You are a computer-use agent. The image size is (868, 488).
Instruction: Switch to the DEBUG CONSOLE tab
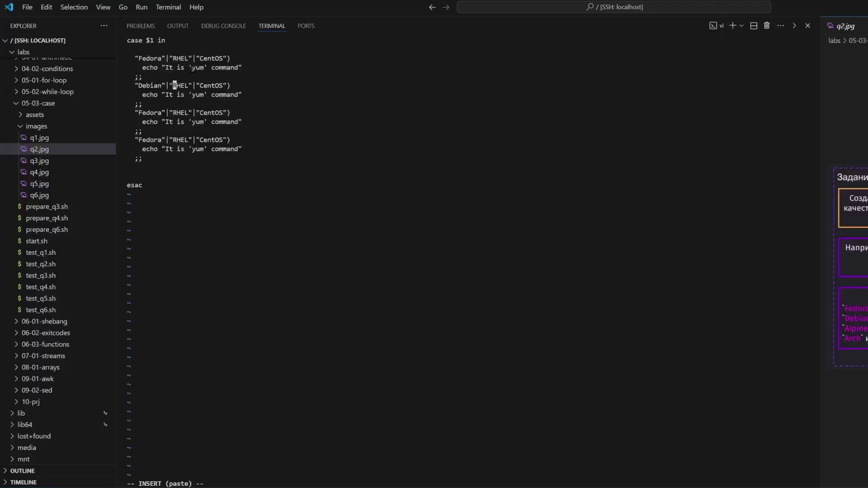pos(223,26)
